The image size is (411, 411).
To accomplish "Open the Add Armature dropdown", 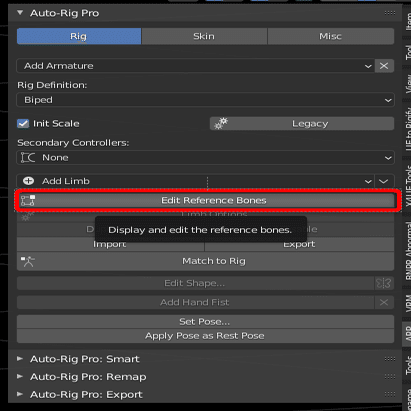I will pyautogui.click(x=195, y=66).
